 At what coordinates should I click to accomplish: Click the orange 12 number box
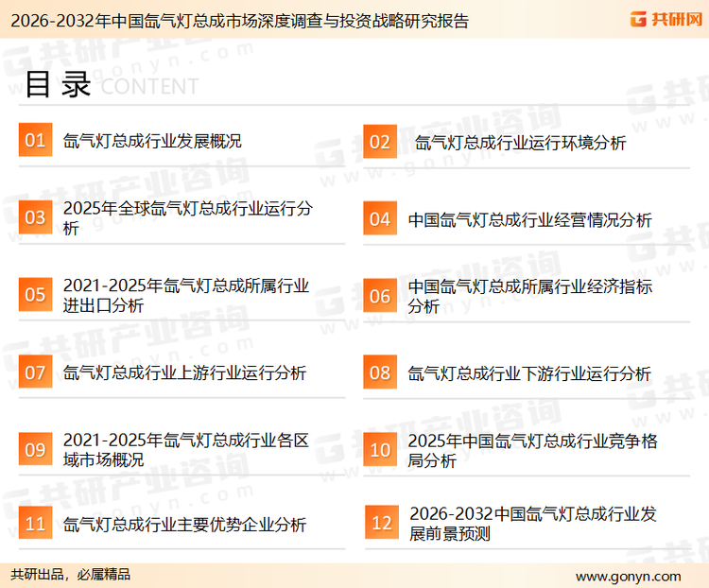[382, 523]
